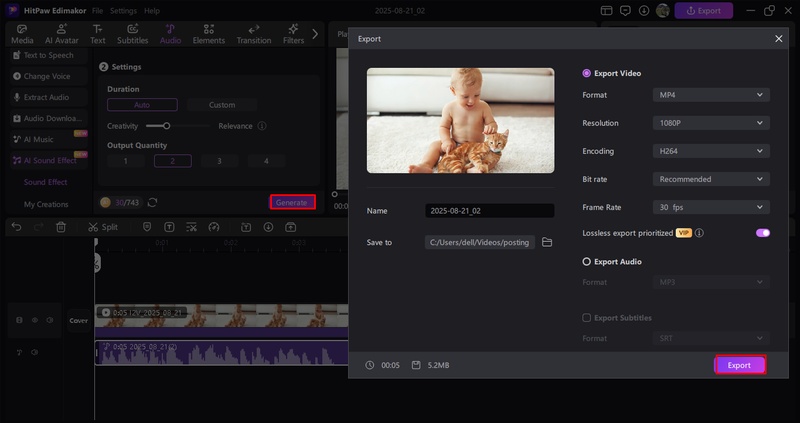This screenshot has height=423, width=800.
Task: Click the Cover button on video track
Action: (x=79, y=321)
